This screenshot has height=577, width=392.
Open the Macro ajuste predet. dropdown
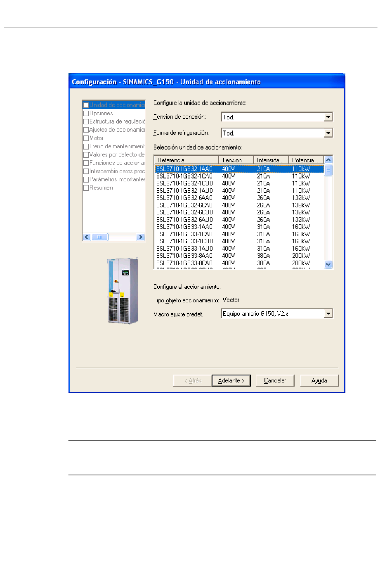328,314
